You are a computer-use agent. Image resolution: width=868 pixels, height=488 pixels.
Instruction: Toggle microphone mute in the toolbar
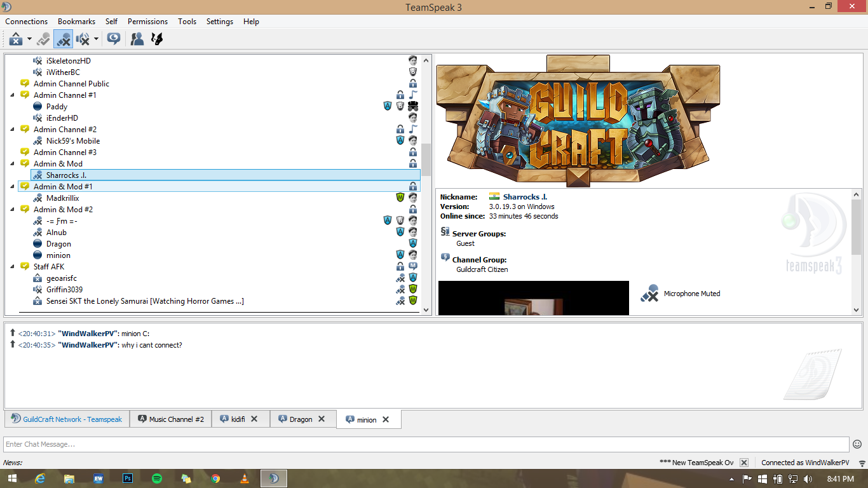(x=63, y=39)
